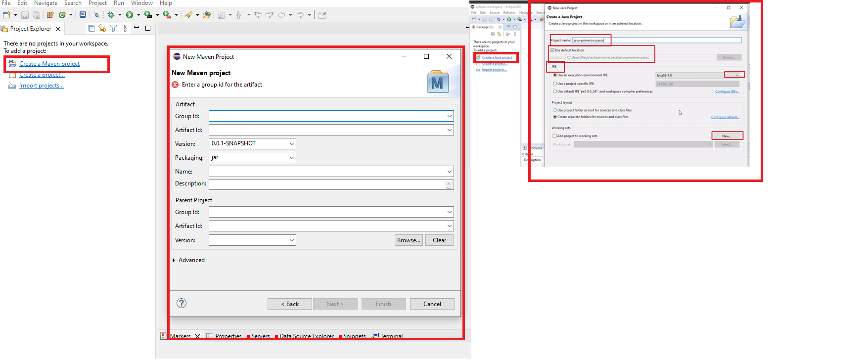This screenshot has width=868, height=360.
Task: Click the Save toolbar icon
Action: [x=25, y=15]
